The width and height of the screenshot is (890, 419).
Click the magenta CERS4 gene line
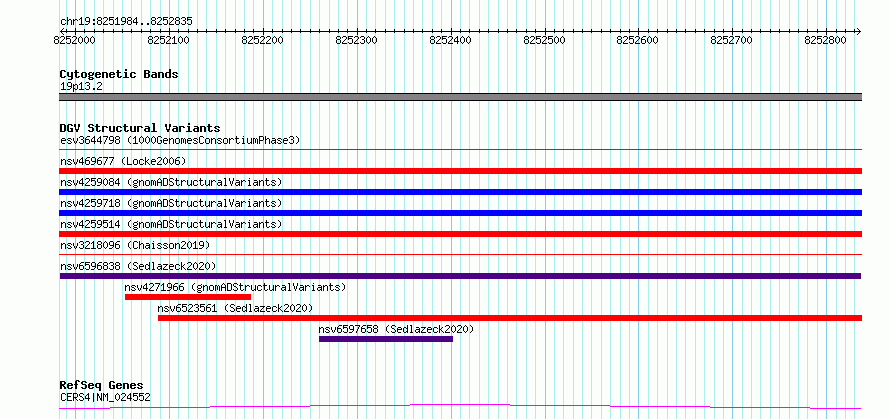coord(461,406)
